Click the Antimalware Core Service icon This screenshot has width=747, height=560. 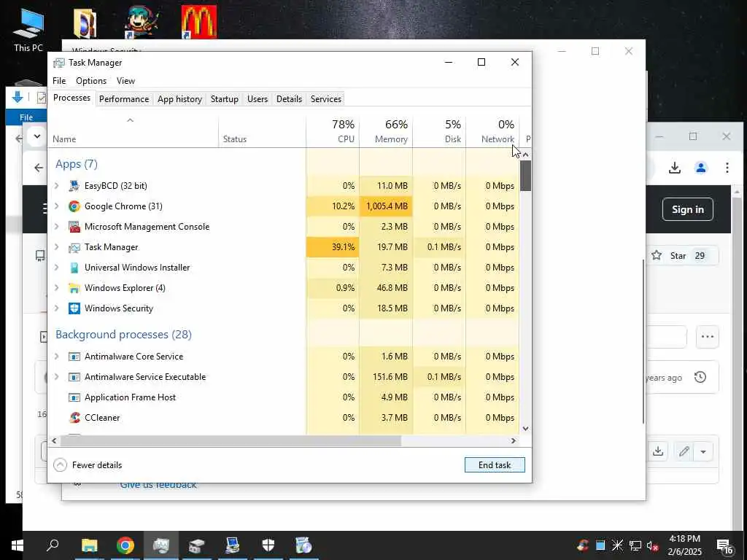coord(74,356)
